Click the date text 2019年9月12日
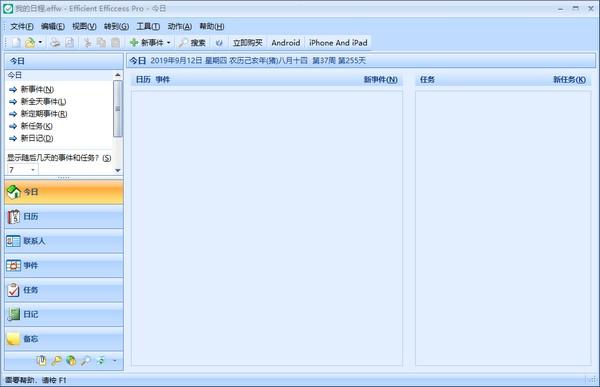This screenshot has width=600, height=387. 176,60
